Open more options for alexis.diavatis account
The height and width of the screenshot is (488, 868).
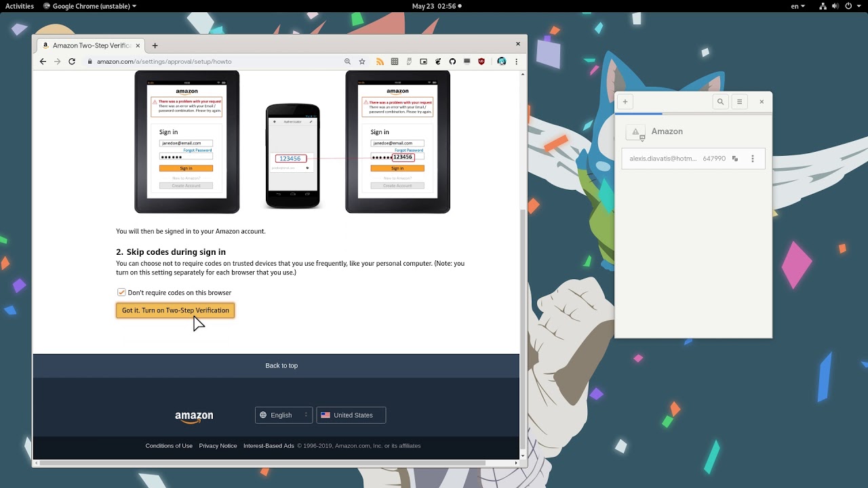(753, 159)
